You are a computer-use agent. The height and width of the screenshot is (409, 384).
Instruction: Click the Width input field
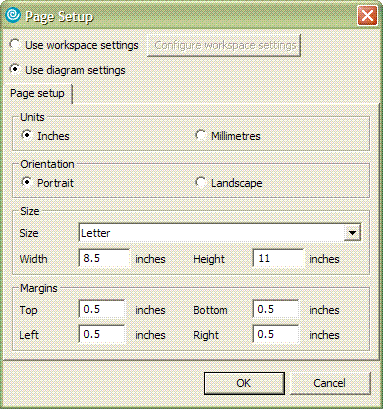104,258
